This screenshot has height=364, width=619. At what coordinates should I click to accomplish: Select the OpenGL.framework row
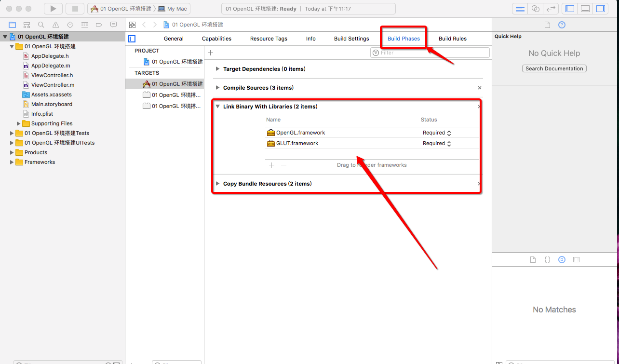click(372, 133)
